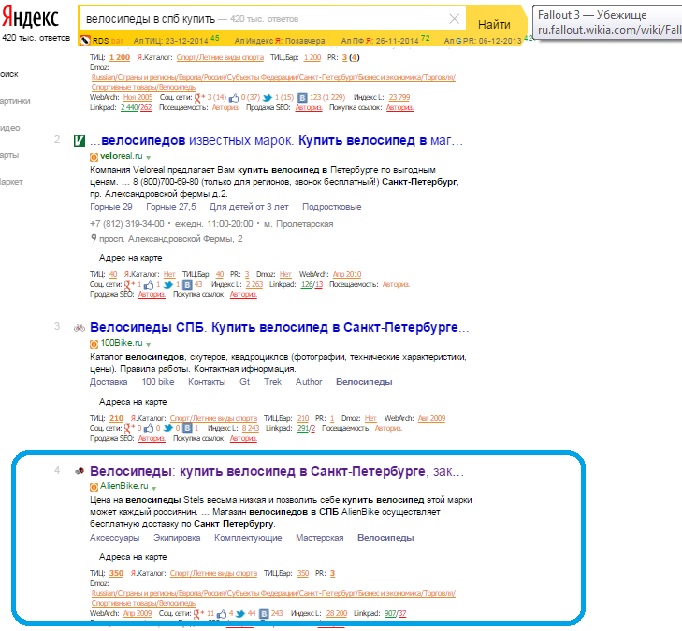This screenshot has height=631, width=682.
Task: Click the ТИЦ value 1 200 in the first result
Action: [119, 57]
